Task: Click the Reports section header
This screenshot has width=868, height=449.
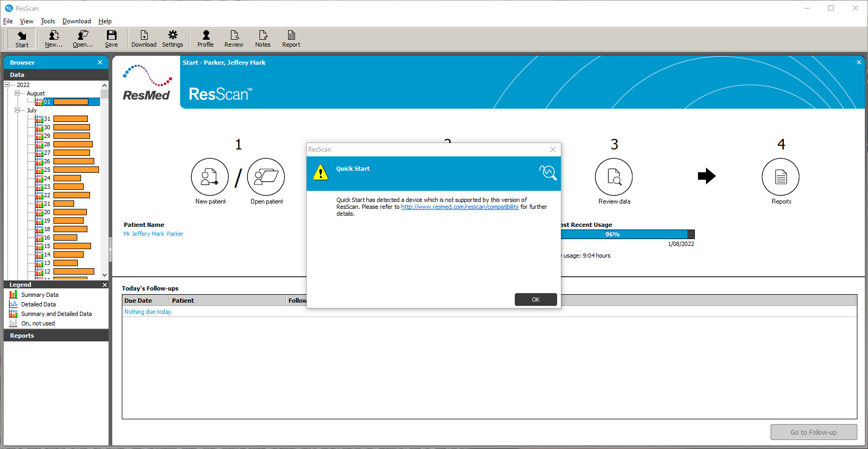Action: pyautogui.click(x=56, y=336)
